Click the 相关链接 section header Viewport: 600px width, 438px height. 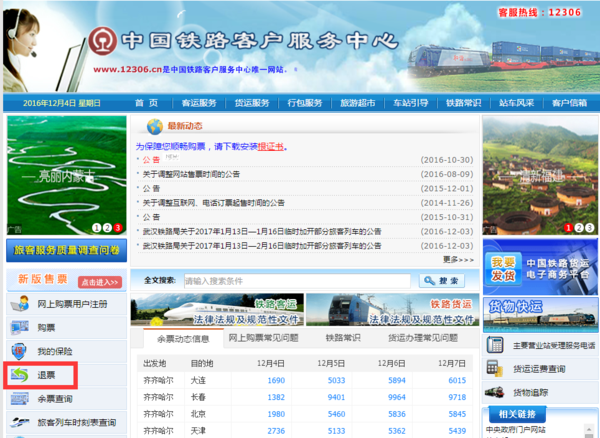tap(517, 414)
